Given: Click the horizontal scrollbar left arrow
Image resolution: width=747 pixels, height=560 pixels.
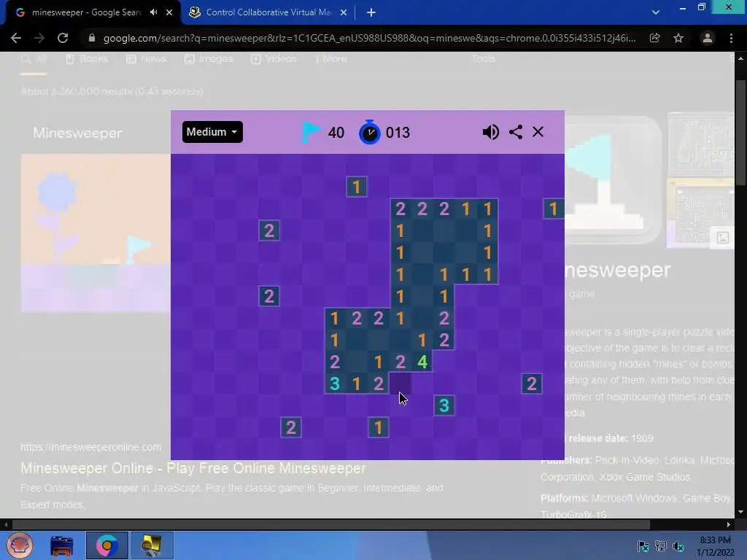Looking at the screenshot, I should pos(5,525).
